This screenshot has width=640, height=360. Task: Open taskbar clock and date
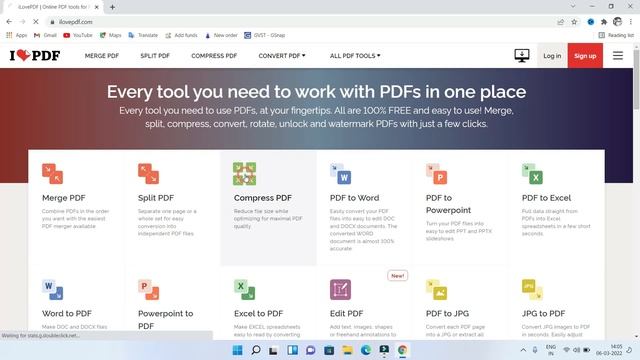click(609, 350)
